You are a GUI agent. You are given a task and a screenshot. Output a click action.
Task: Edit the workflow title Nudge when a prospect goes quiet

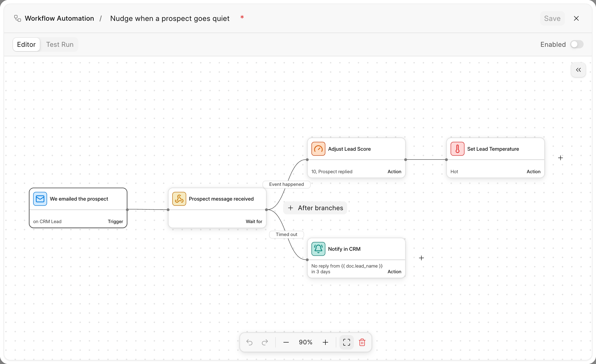coord(170,18)
